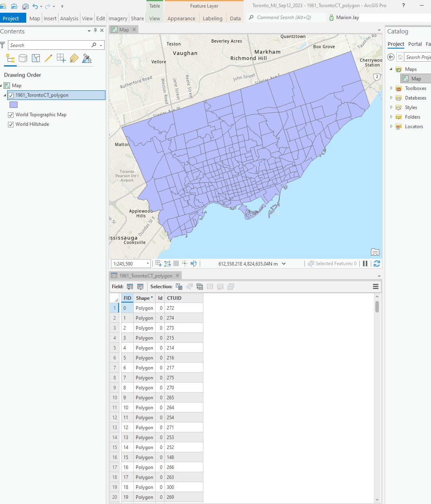Disable the World Hillshade layer
The height and width of the screenshot is (504, 431).
click(x=10, y=124)
